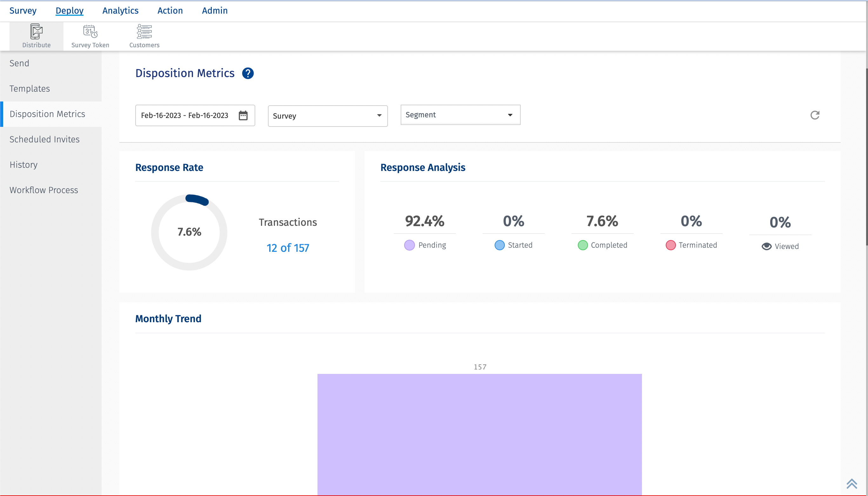Viewport: 868px width, 496px height.
Task: Click the refresh metrics icon
Action: click(815, 115)
